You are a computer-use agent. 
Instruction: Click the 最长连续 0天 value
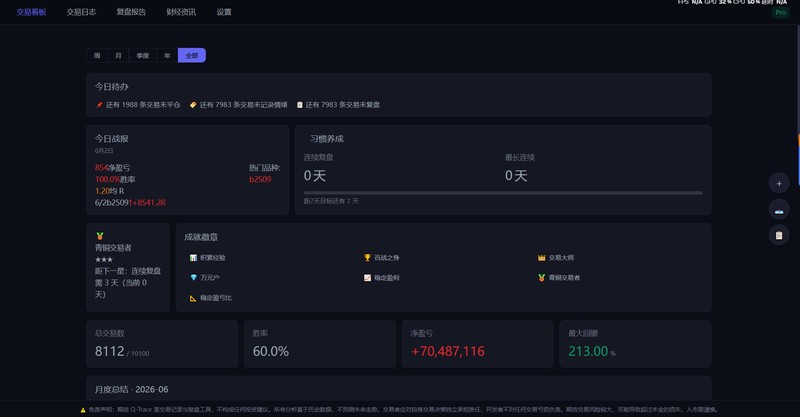516,176
